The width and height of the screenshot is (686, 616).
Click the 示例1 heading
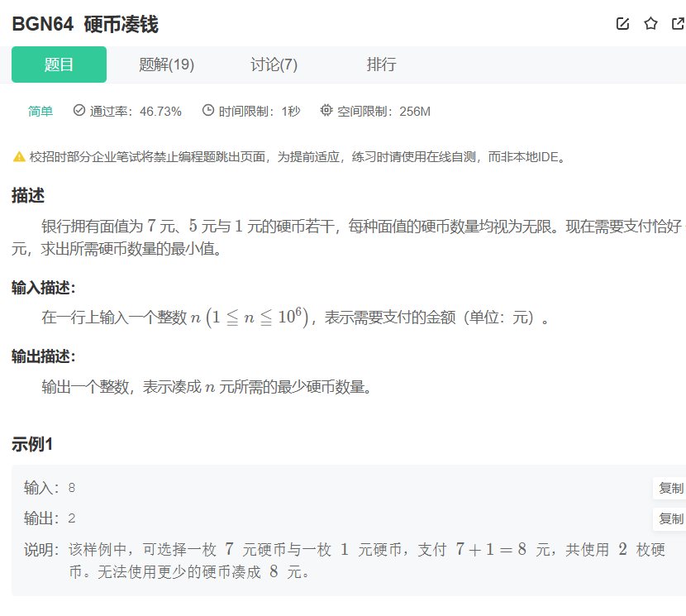tap(32, 444)
